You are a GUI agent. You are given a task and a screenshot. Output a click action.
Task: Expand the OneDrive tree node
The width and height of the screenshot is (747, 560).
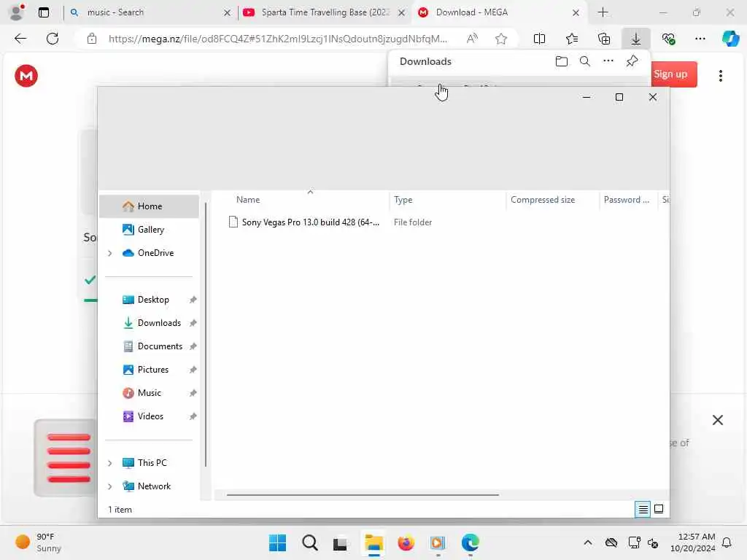(x=110, y=253)
